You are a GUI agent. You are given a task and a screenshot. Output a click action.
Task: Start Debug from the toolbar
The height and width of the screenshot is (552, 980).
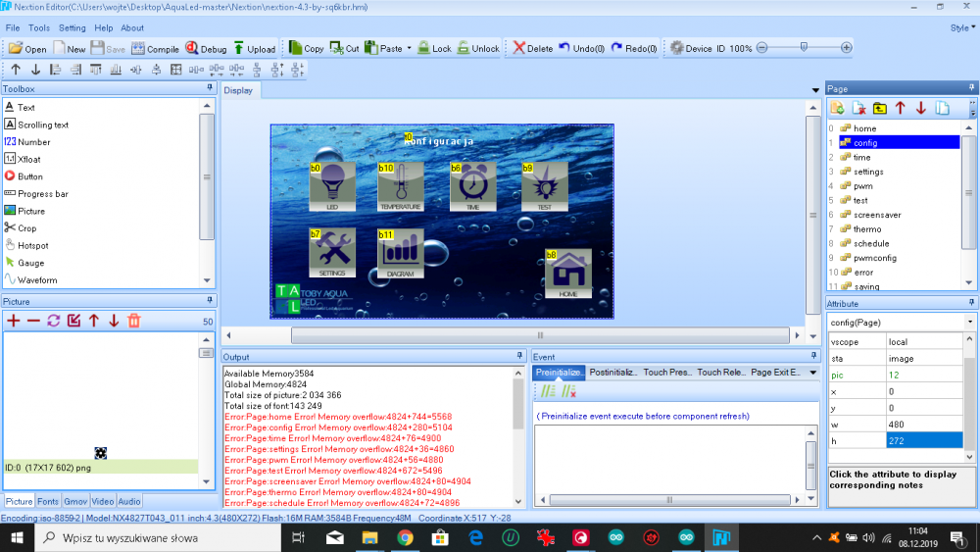206,48
